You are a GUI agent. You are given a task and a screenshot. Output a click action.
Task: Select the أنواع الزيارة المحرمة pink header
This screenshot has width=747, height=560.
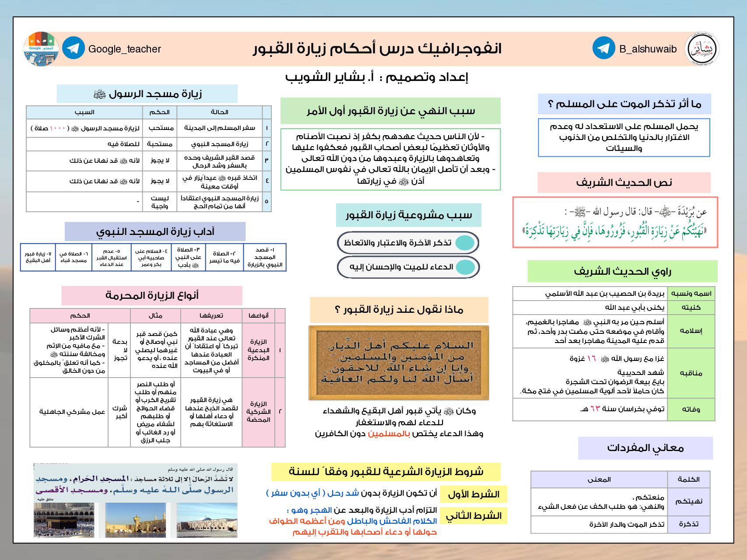click(x=152, y=296)
